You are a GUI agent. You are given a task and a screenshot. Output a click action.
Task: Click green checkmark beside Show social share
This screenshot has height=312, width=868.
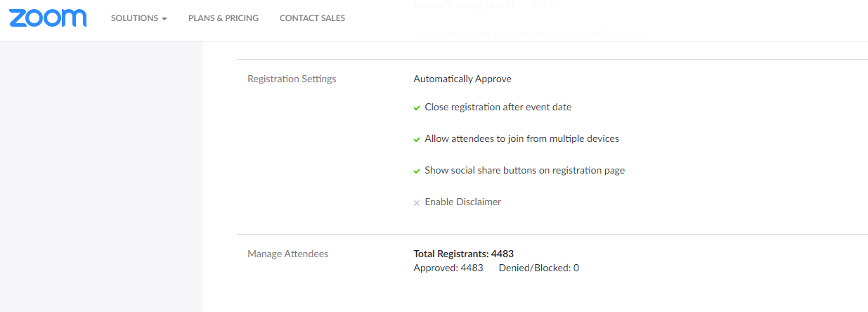point(417,171)
